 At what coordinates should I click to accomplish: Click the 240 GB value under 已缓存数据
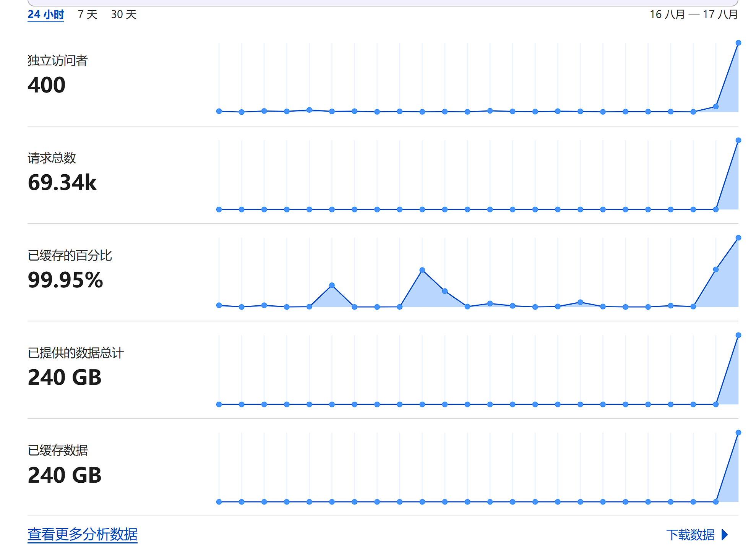65,475
